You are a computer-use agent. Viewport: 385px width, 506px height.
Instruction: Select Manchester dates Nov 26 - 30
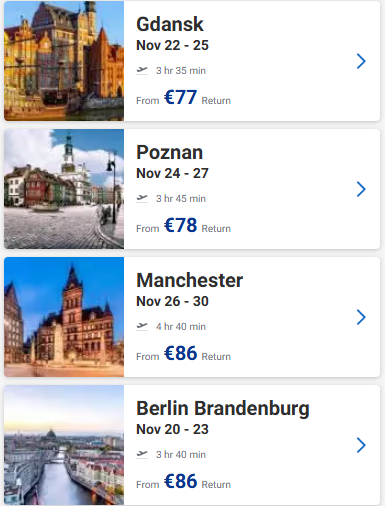point(172,301)
